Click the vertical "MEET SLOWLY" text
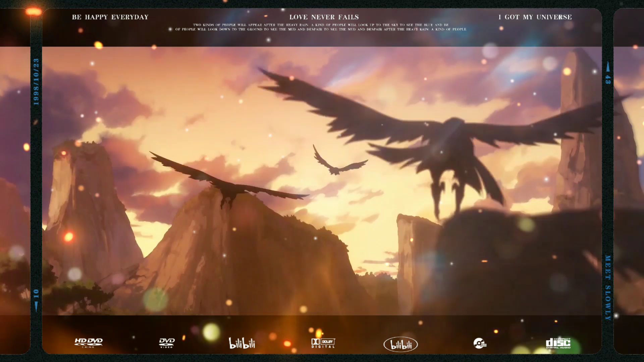This screenshot has height=362, width=644. pos(608,288)
